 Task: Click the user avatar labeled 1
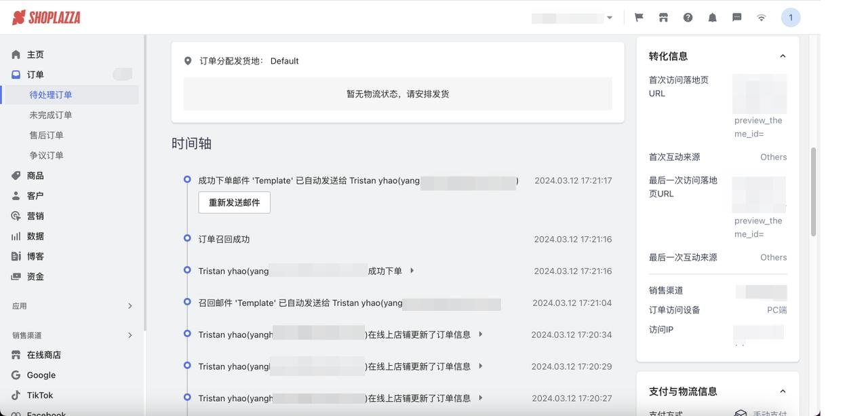point(790,18)
